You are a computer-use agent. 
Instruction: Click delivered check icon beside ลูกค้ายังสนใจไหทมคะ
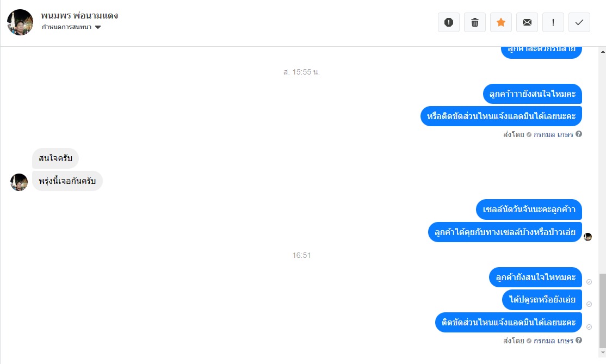(x=589, y=282)
